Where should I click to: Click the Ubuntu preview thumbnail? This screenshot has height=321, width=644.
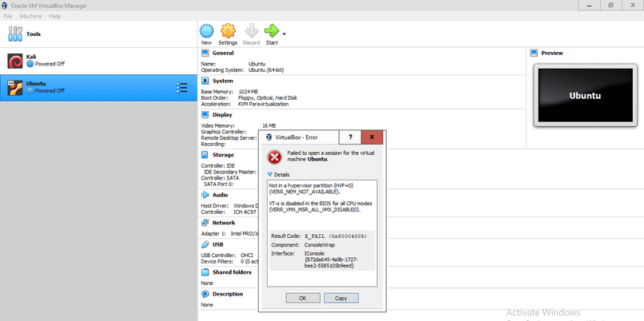(586, 95)
